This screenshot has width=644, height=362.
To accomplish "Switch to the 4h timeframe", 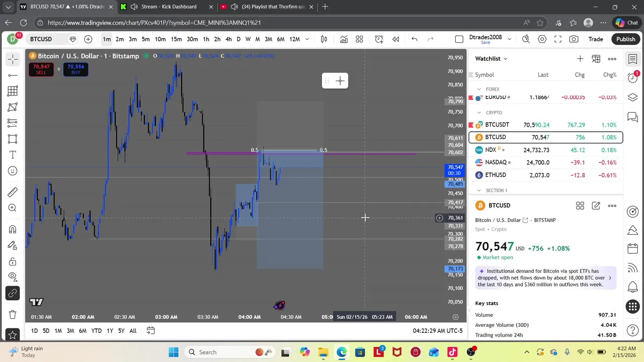I will [228, 39].
